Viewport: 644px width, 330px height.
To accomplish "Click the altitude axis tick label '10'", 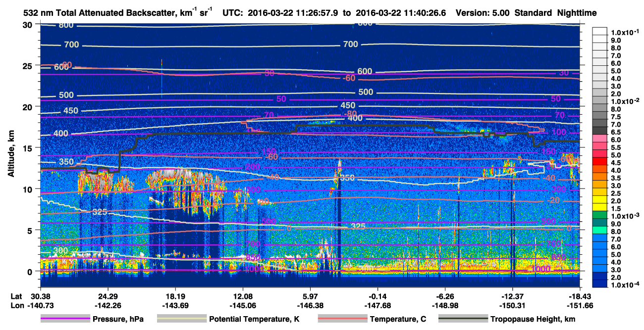I will pyautogui.click(x=28, y=189).
